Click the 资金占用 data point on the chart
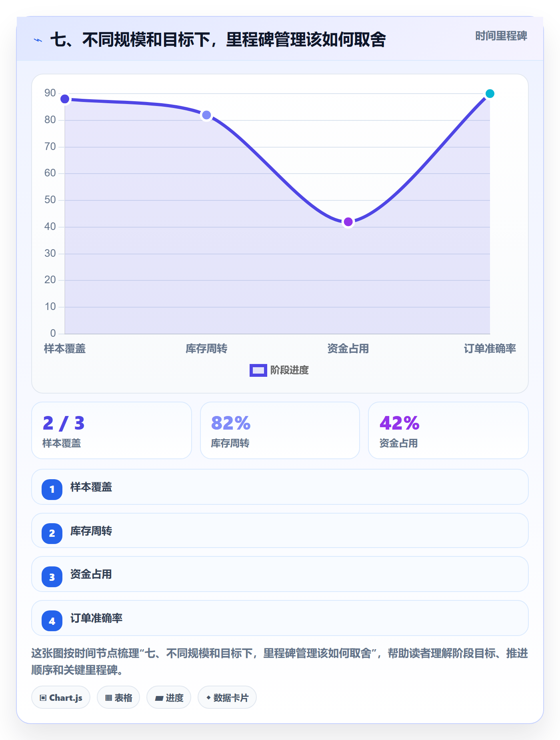Image resolution: width=560 pixels, height=740 pixels. (348, 222)
